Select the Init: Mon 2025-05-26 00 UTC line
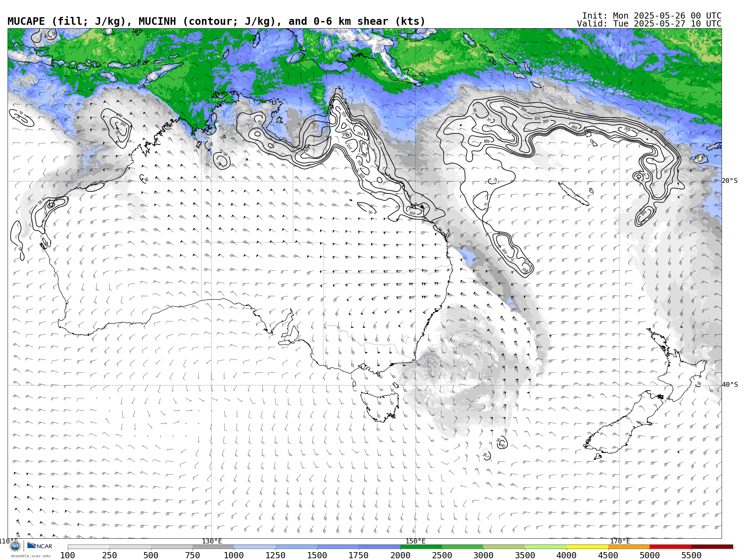Screen dimensions: 744x560 (x=651, y=16)
